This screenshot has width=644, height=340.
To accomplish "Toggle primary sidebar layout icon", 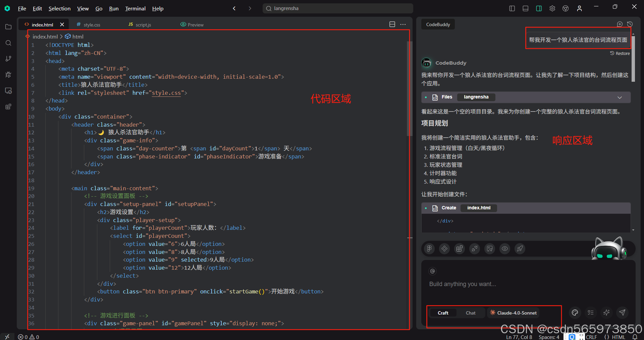I will click(x=512, y=8).
